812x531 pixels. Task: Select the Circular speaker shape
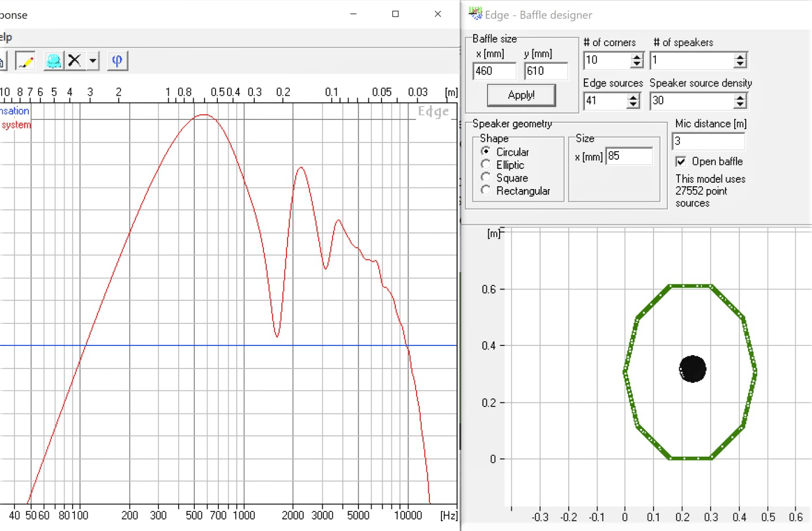point(486,152)
